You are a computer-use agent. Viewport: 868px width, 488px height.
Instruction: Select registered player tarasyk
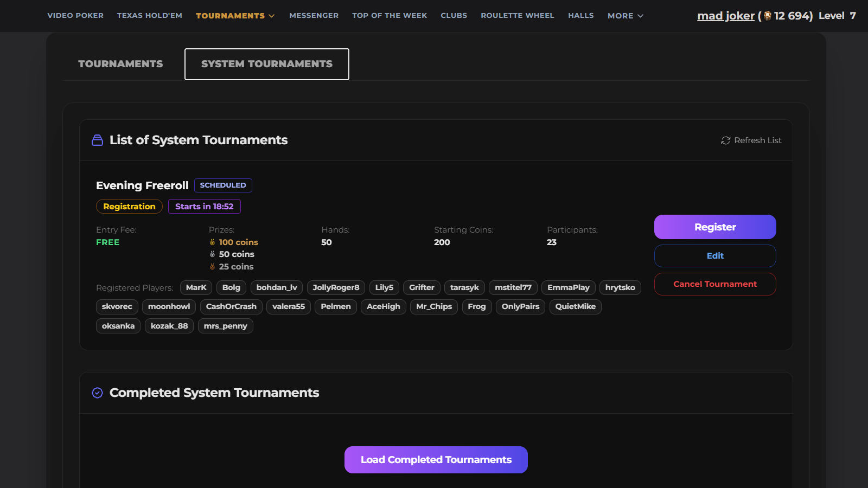464,287
